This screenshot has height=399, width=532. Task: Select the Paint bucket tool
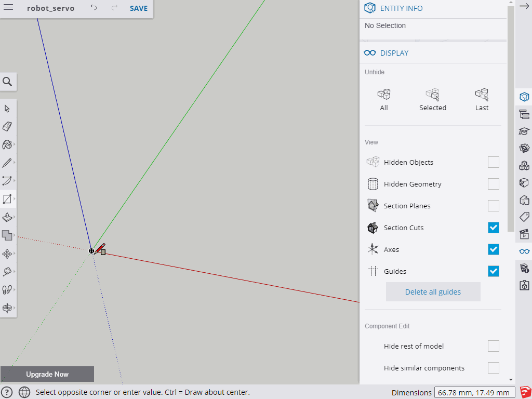point(7,144)
